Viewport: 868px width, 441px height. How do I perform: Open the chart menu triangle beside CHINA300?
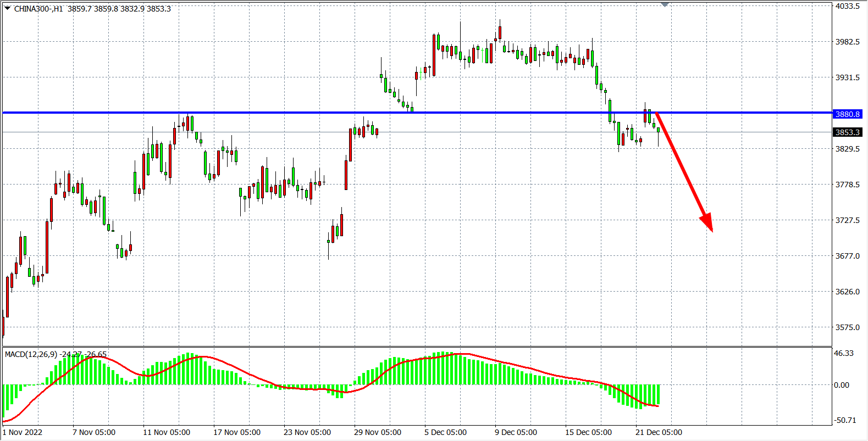point(7,8)
